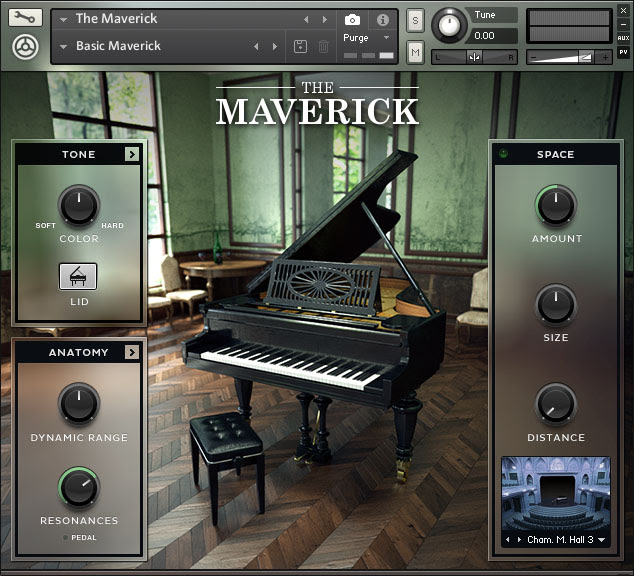This screenshot has height=576, width=634.
Task: Expand the Anatomy panel arrow
Action: click(x=132, y=352)
